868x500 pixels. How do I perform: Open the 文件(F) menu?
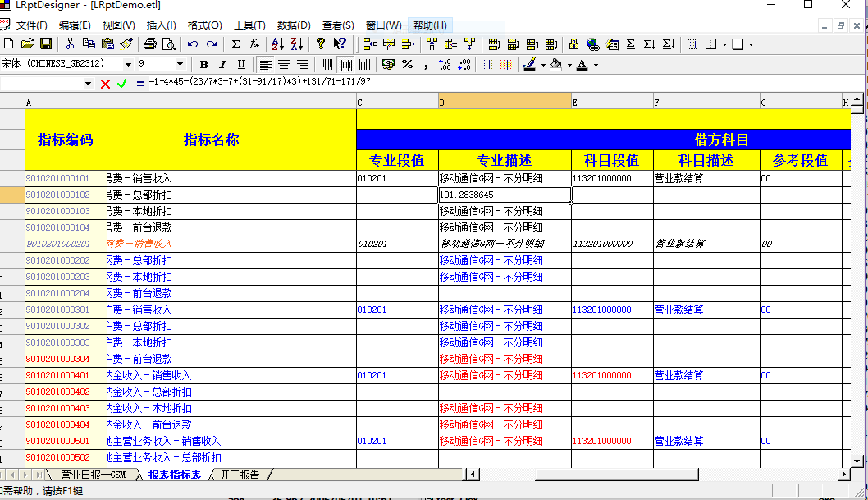(31, 25)
